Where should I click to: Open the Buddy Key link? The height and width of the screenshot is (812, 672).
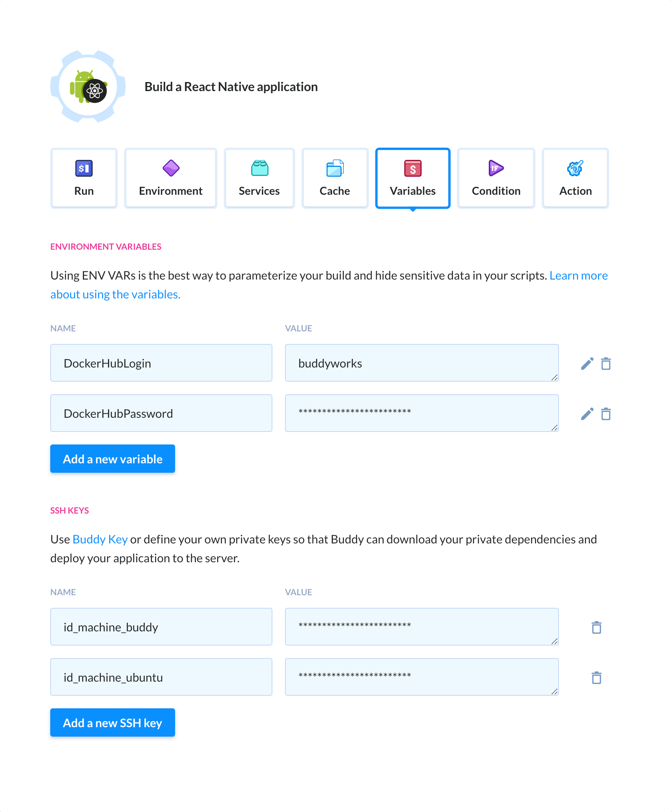tap(100, 540)
